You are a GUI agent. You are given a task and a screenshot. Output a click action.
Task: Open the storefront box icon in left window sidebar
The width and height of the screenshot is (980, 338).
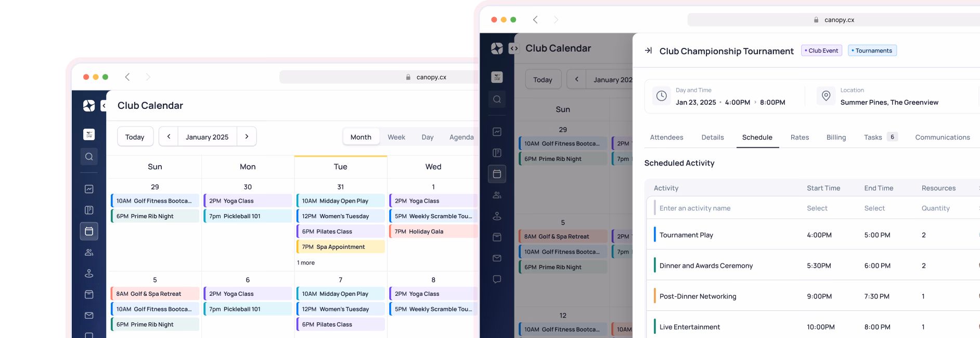89,295
